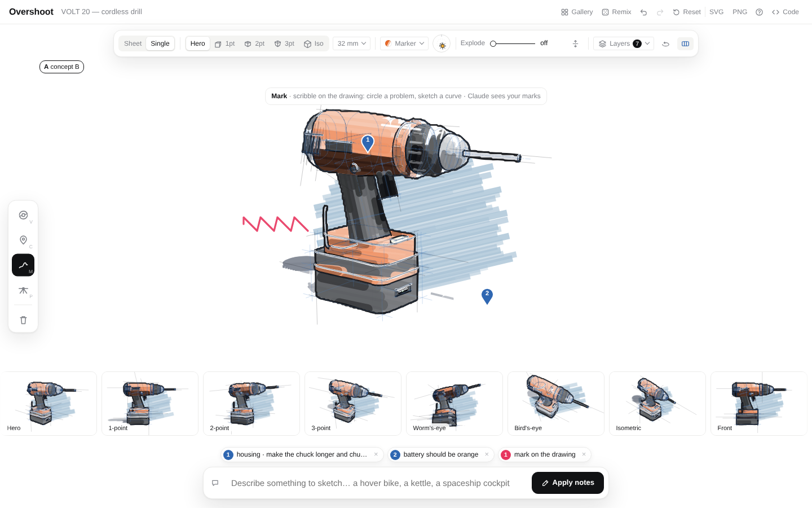Image resolution: width=812 pixels, height=508 pixels.
Task: Select the view orbit tool
Action: 23,215
